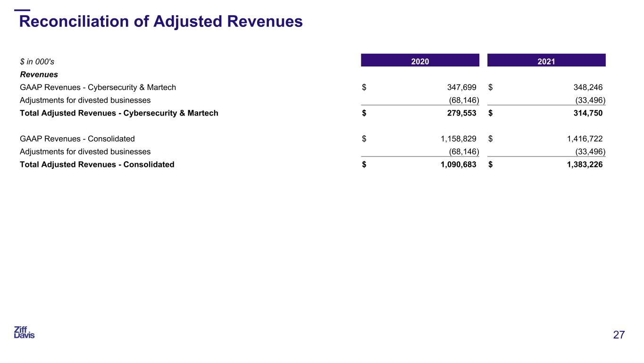Click the GAAP Revenues - Consolidated row label
This screenshot has width=644, height=363.
click(77, 139)
